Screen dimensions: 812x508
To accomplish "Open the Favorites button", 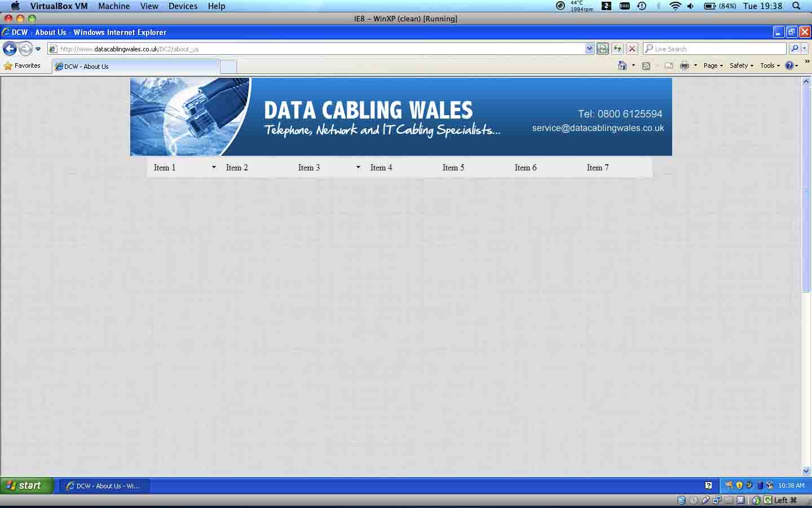I will pyautogui.click(x=23, y=65).
